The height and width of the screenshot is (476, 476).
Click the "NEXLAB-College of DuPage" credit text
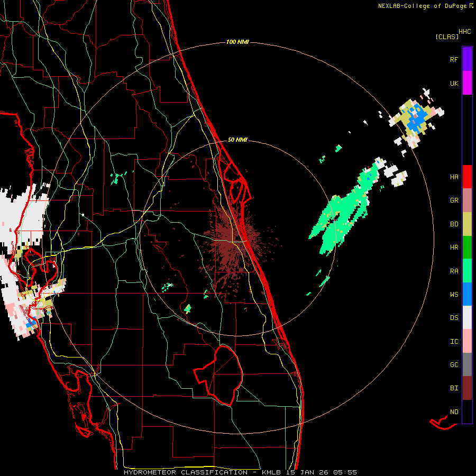coord(422,6)
